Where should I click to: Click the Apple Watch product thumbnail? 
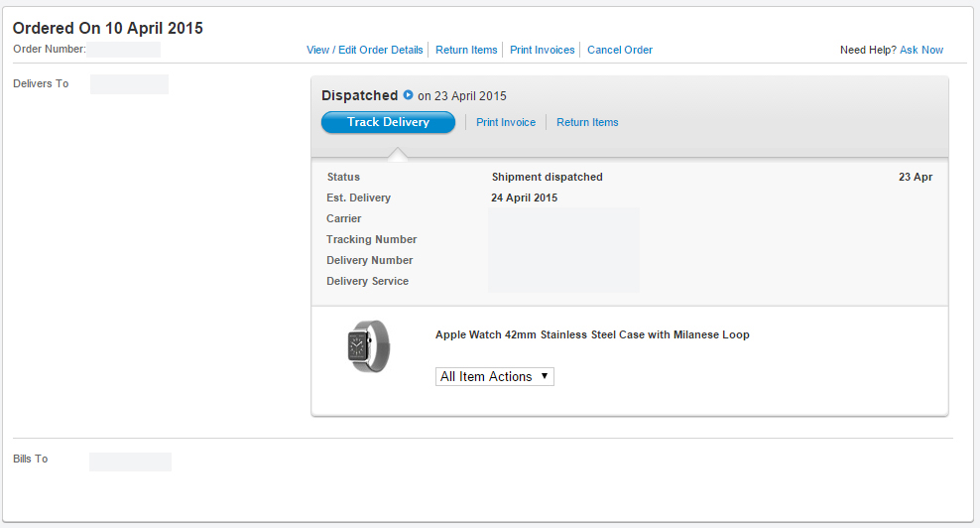tap(369, 346)
